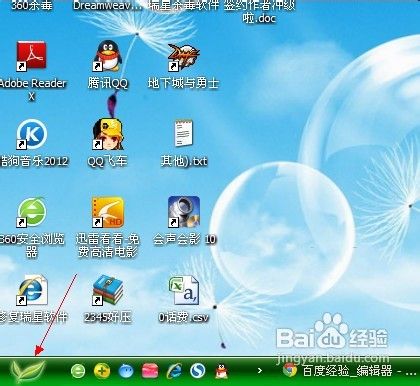Image resolution: width=420 pixels, height=386 pixels.
Task: Launch Internet Explorer from quick launch
Action: [x=174, y=371]
